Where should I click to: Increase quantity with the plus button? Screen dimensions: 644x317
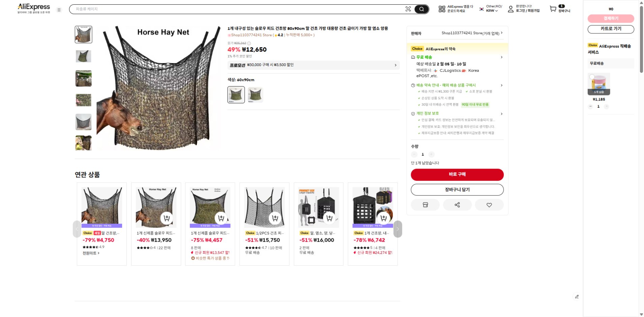(x=431, y=154)
